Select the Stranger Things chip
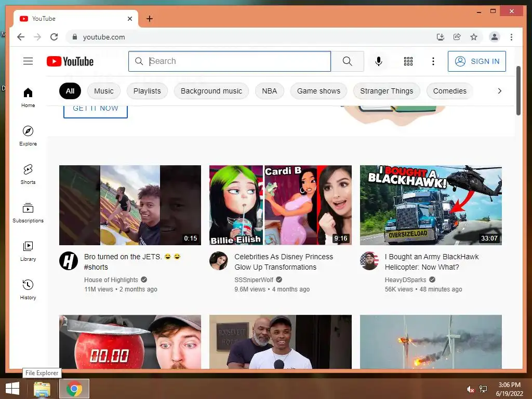532x399 pixels. (387, 91)
